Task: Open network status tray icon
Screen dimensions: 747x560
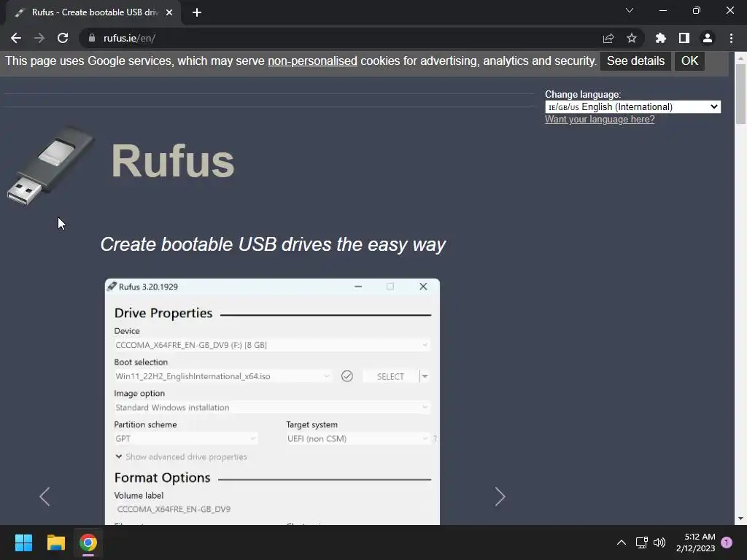Action: coord(641,542)
